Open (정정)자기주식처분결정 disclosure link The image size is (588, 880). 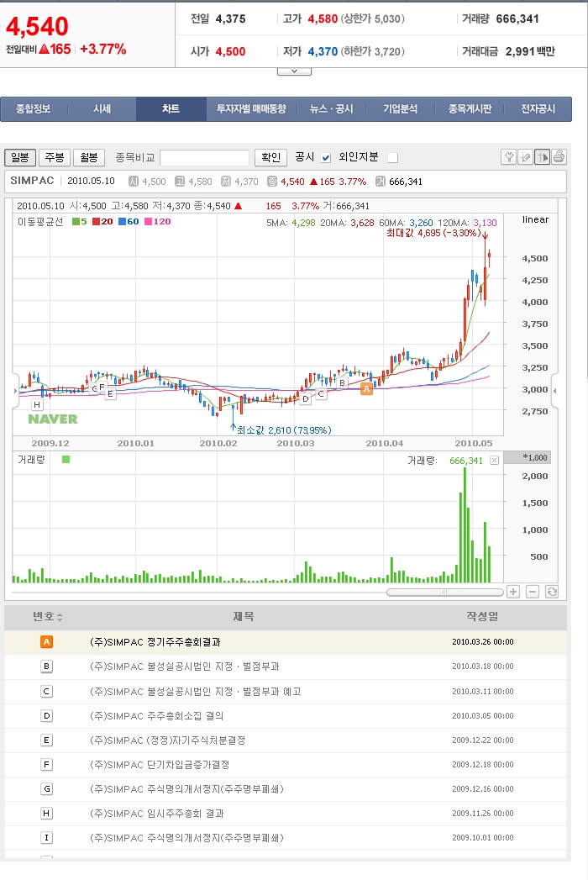pyautogui.click(x=167, y=740)
